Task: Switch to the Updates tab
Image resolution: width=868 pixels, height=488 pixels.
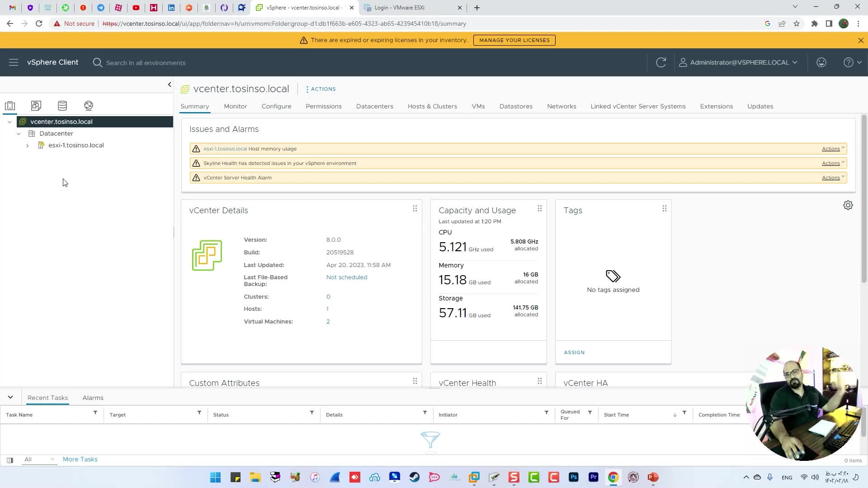Action: [760, 106]
